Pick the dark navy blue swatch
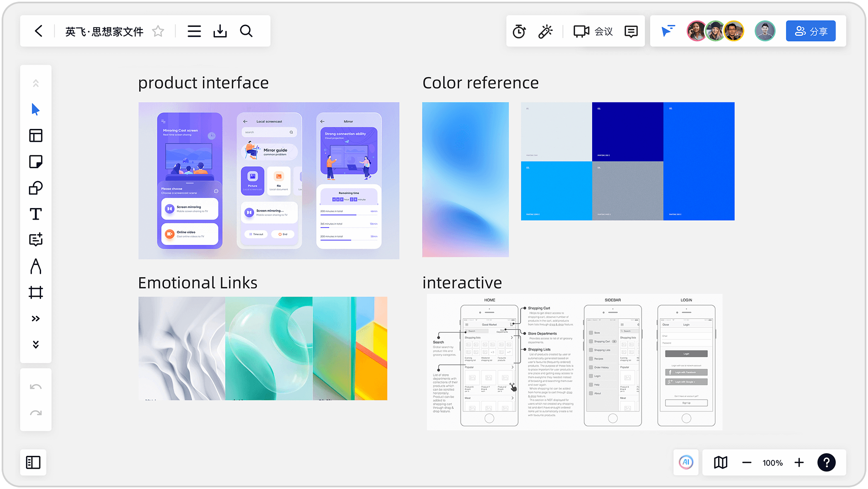The image size is (868, 489). [x=627, y=132]
